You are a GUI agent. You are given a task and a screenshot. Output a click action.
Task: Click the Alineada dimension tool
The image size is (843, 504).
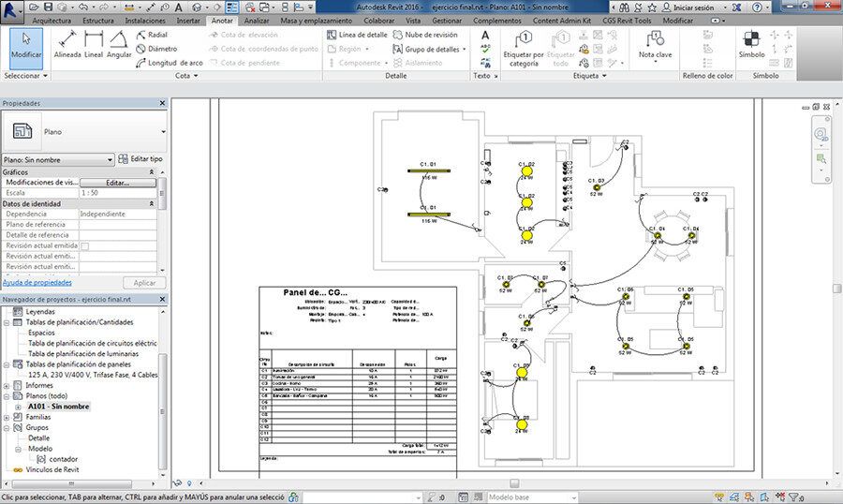67,44
